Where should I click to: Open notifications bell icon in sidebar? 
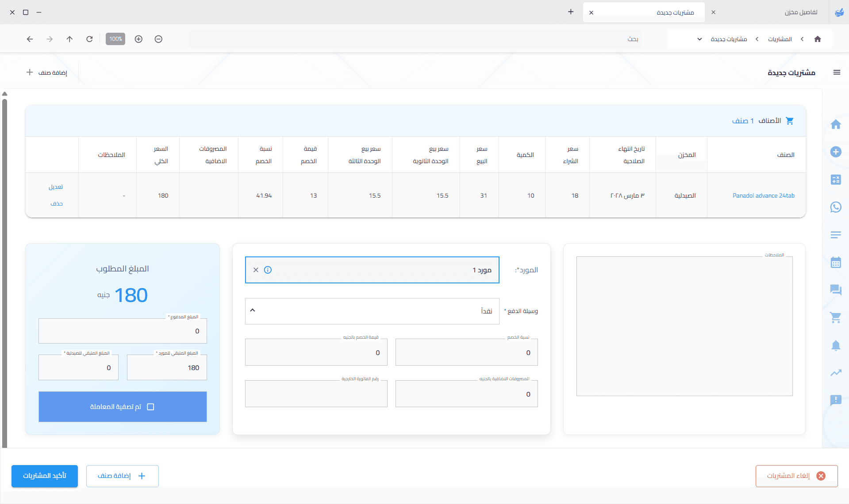pos(835,345)
